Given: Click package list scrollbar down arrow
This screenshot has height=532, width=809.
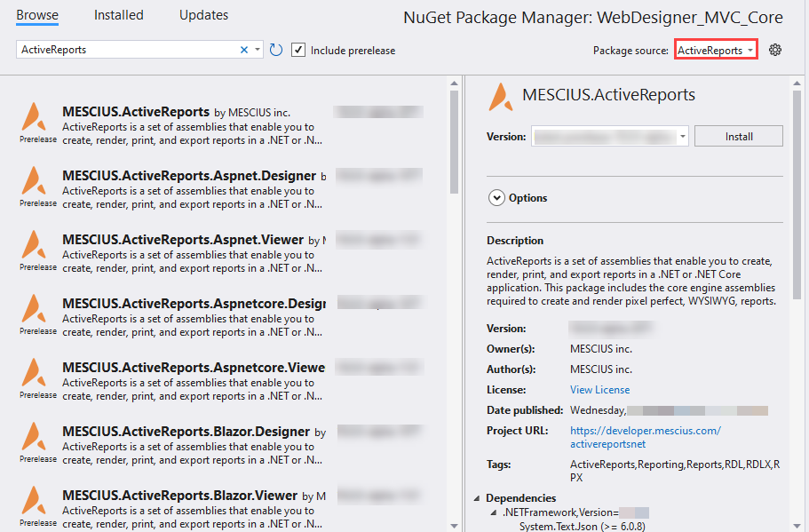Looking at the screenshot, I should click(x=454, y=526).
